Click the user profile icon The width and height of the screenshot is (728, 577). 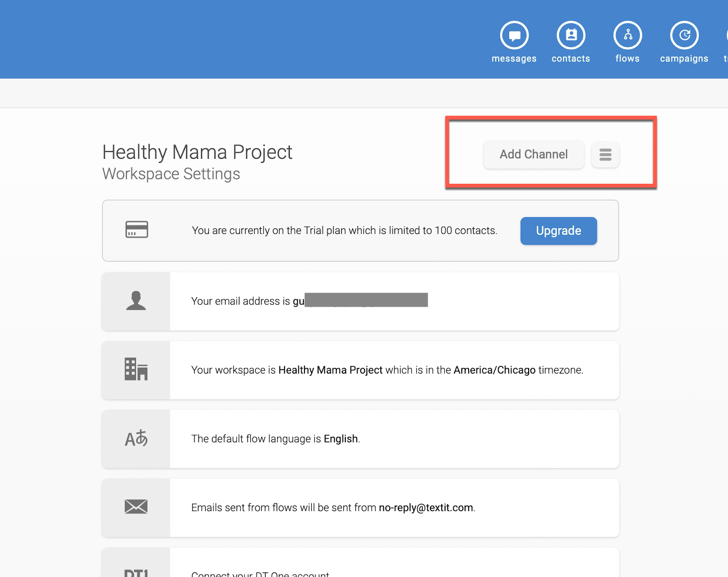136,301
